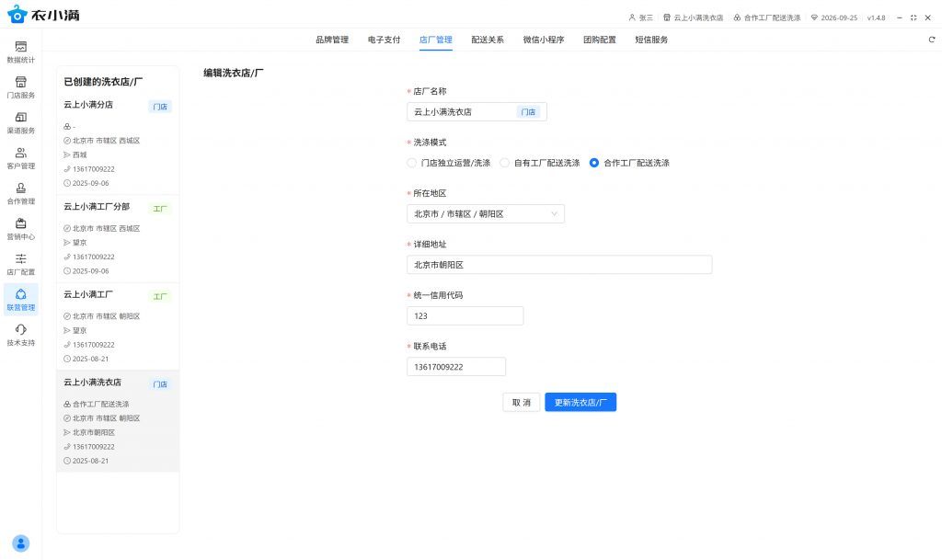The image size is (942, 560).
Task: Open 营销中心 from the sidebar
Action: click(x=20, y=228)
